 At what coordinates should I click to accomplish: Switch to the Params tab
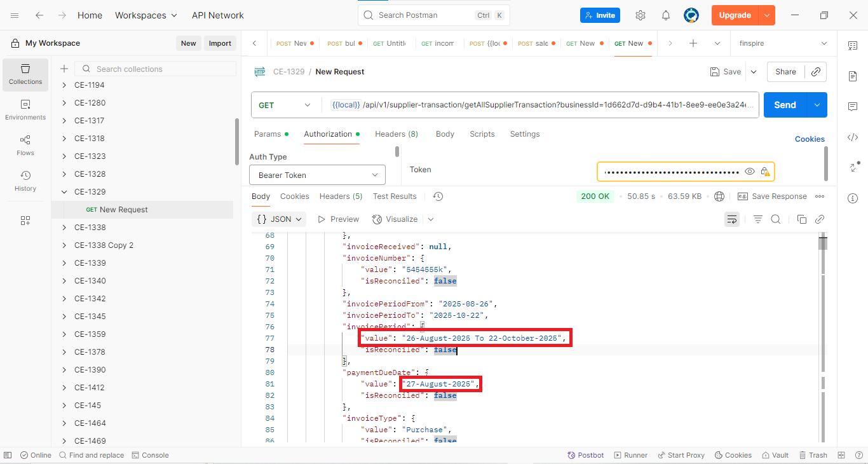click(271, 134)
